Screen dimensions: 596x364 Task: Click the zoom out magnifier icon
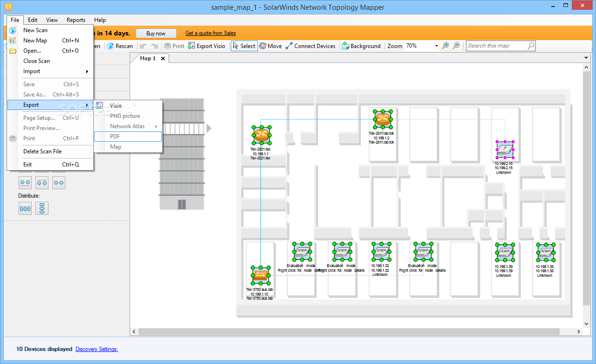(457, 45)
